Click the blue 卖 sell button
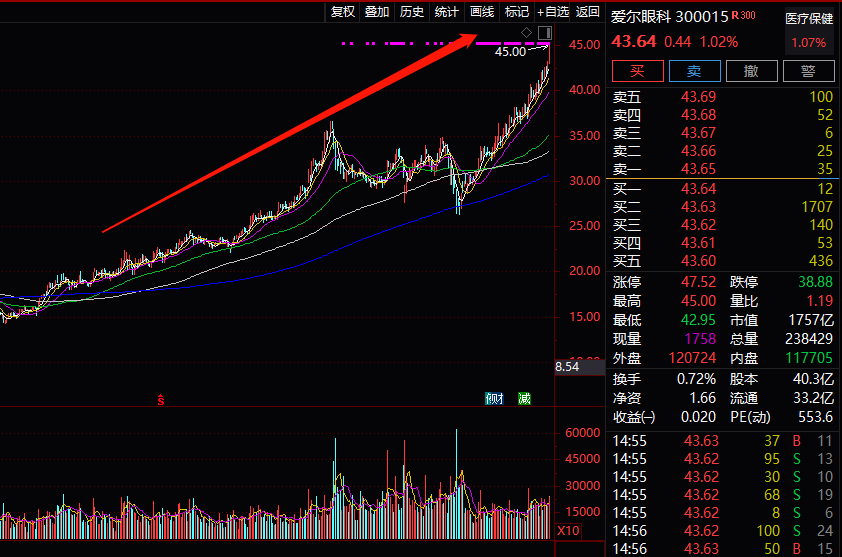Screen dimensions: 842x557 (x=695, y=71)
